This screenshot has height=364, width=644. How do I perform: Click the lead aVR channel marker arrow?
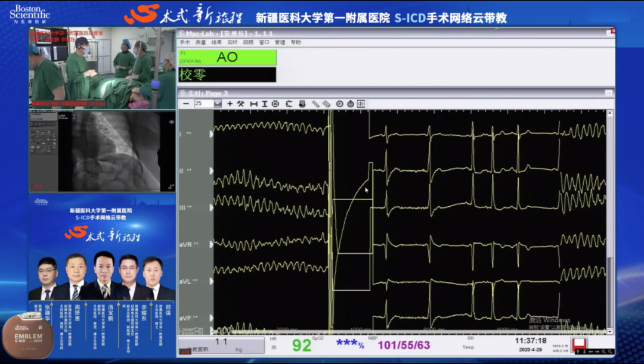(211, 244)
